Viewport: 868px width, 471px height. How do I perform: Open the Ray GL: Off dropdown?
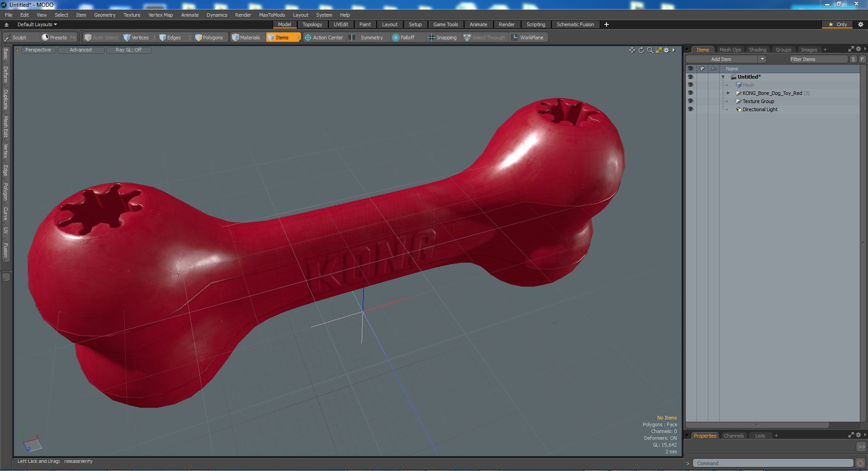[x=128, y=50]
